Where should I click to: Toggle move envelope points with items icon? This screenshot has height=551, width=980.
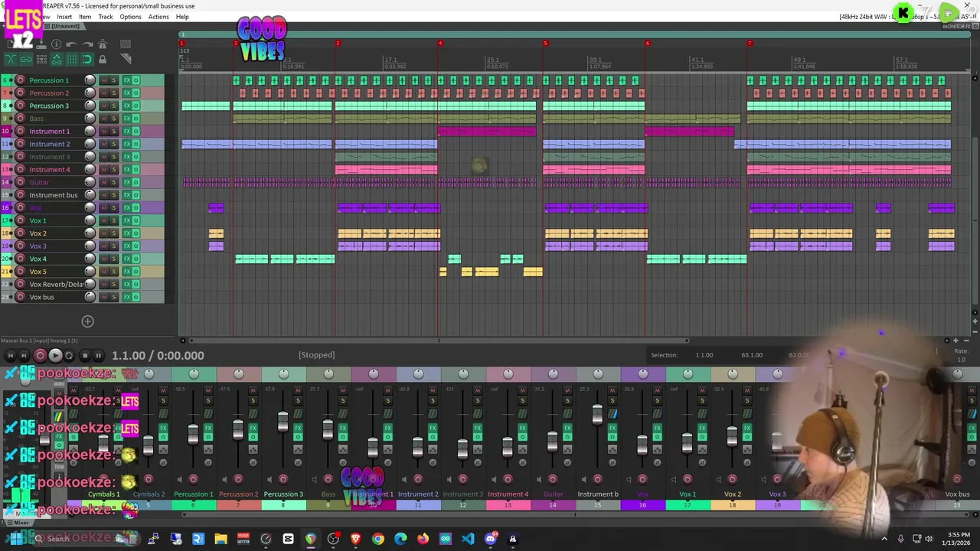[57, 59]
